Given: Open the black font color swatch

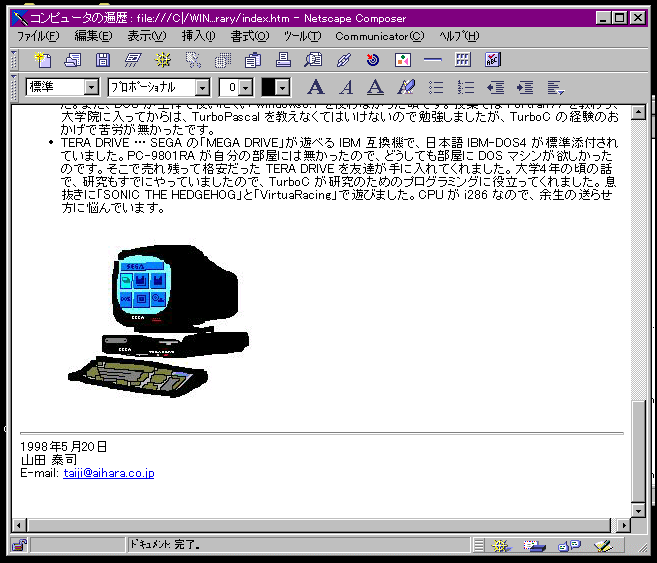Looking at the screenshot, I should pyautogui.click(x=275, y=88).
